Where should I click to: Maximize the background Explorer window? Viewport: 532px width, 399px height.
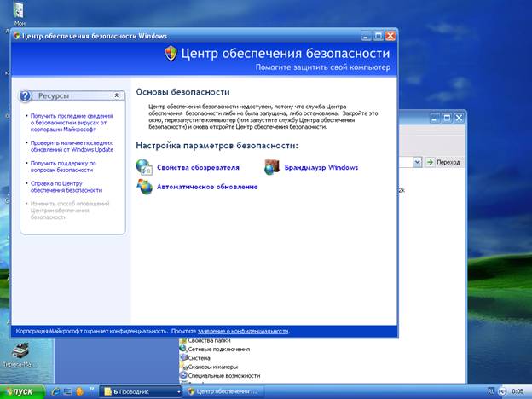point(447,118)
